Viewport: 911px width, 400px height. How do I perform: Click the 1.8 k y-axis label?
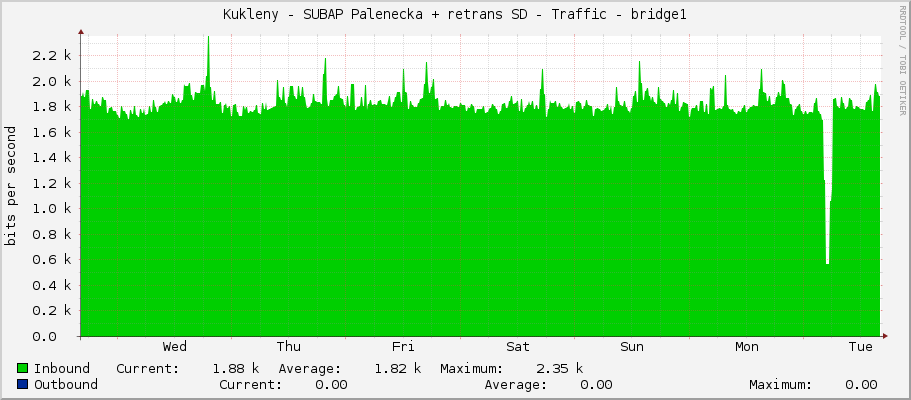click(x=53, y=107)
